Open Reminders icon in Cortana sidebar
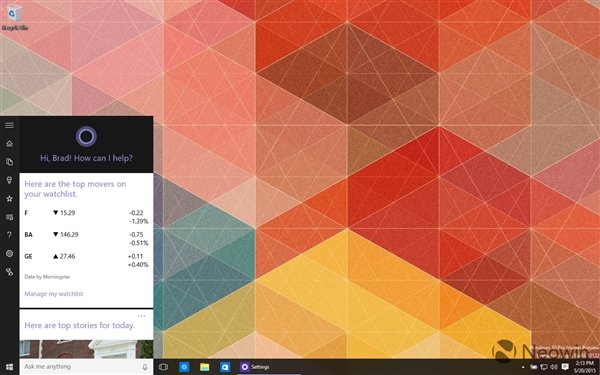The height and width of the screenshot is (375, 600). tap(10, 217)
